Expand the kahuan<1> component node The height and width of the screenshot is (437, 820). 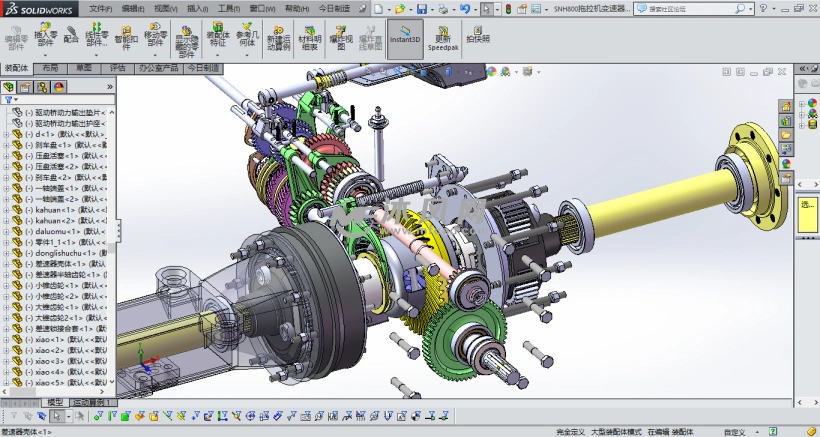[x=6, y=209]
